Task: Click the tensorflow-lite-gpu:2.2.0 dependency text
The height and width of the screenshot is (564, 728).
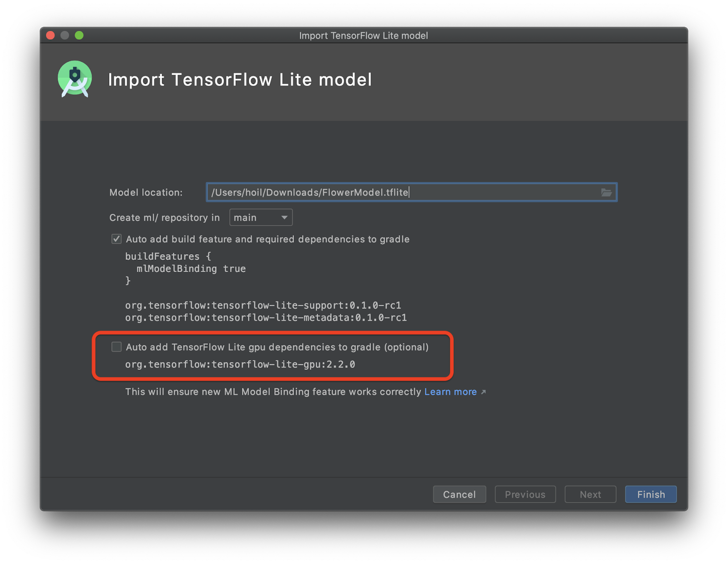Action: [240, 364]
